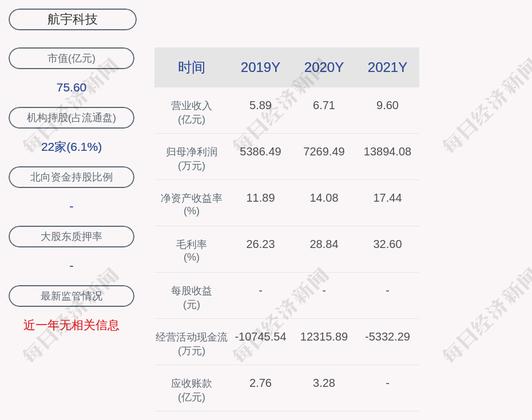Click revenue value 5.89
This screenshot has height=420, width=532.
tap(260, 105)
